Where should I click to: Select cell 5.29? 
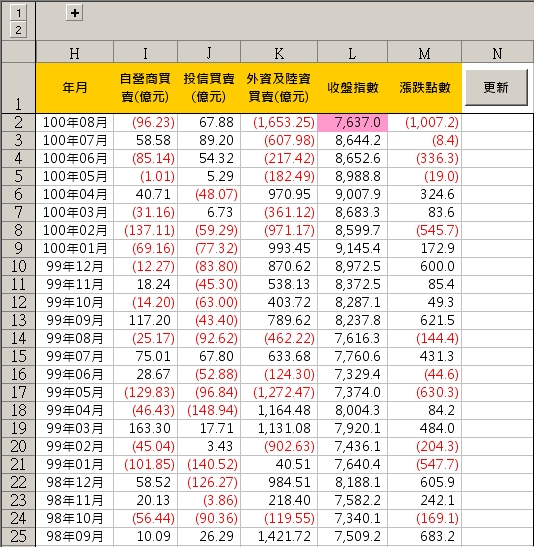tap(209, 177)
